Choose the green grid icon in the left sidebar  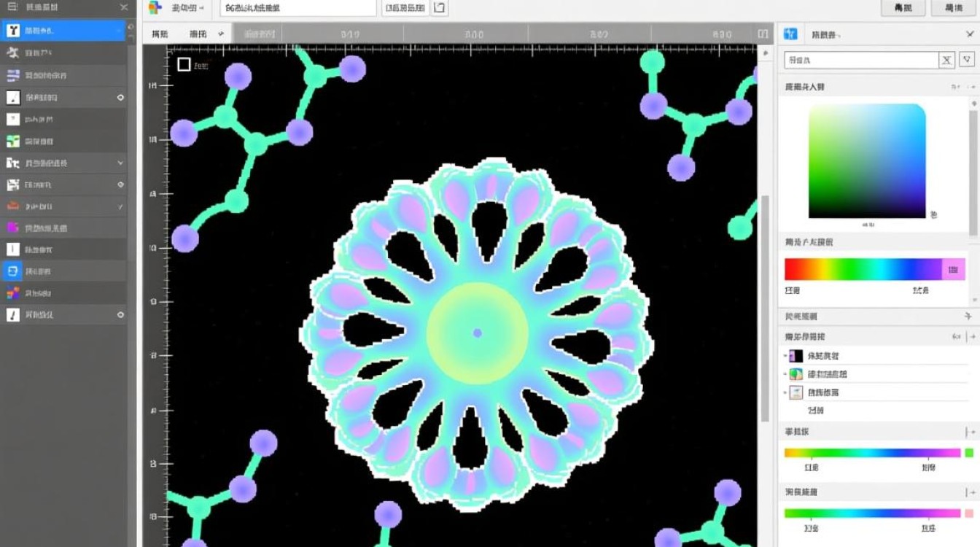(12, 141)
